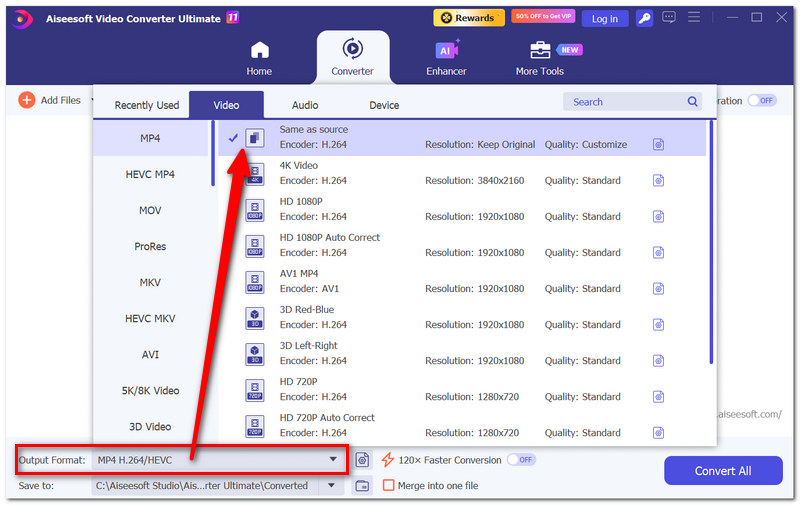Toggle 120× Faster Conversion switch
The height and width of the screenshot is (505, 800).
(521, 460)
